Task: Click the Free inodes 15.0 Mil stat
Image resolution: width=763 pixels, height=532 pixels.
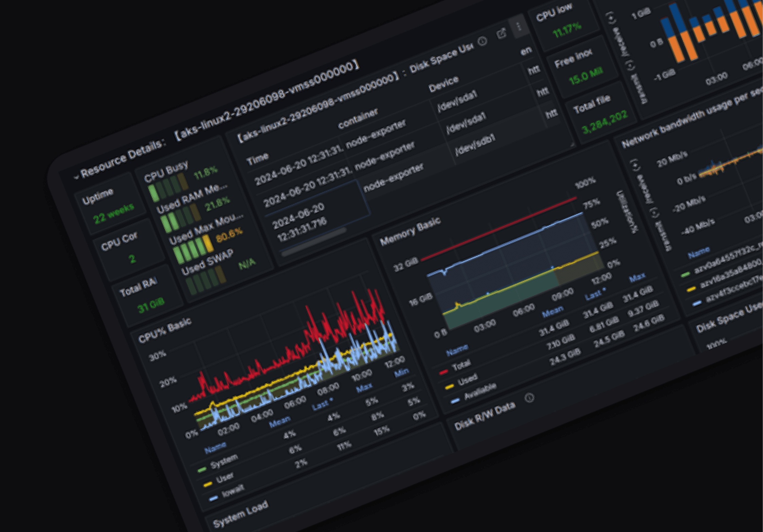Action: [586, 76]
